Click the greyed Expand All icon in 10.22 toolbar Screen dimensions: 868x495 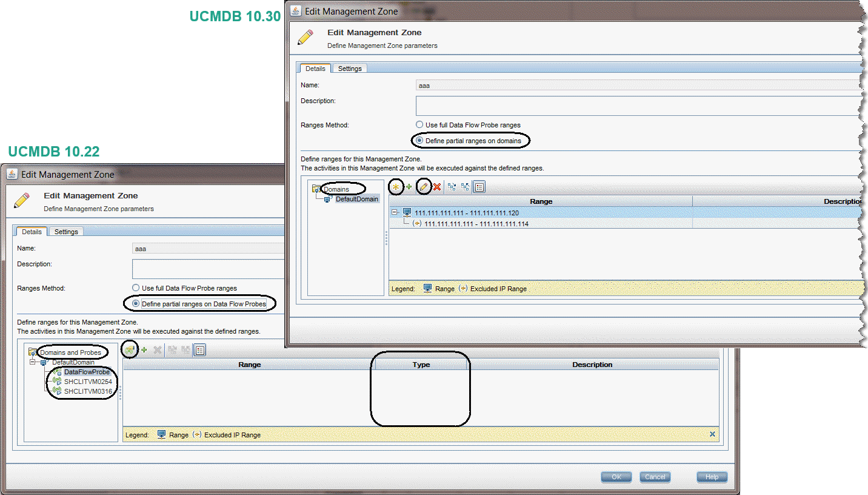[x=172, y=350]
